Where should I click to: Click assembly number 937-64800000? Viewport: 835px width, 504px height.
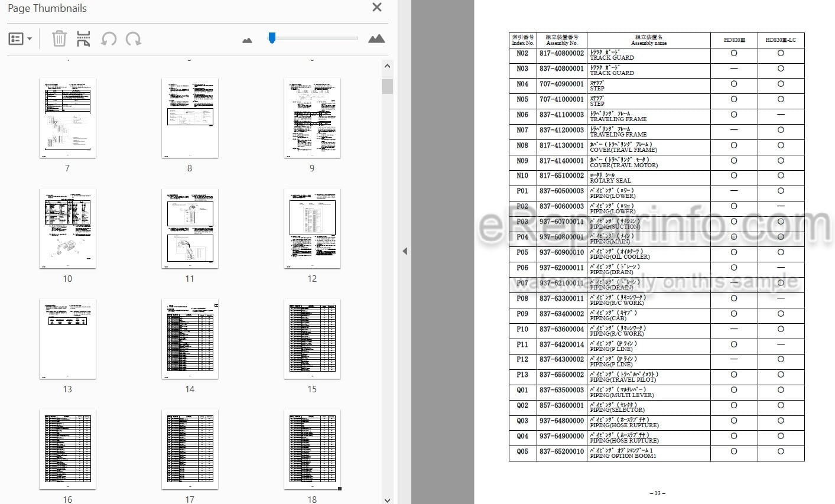(561, 421)
